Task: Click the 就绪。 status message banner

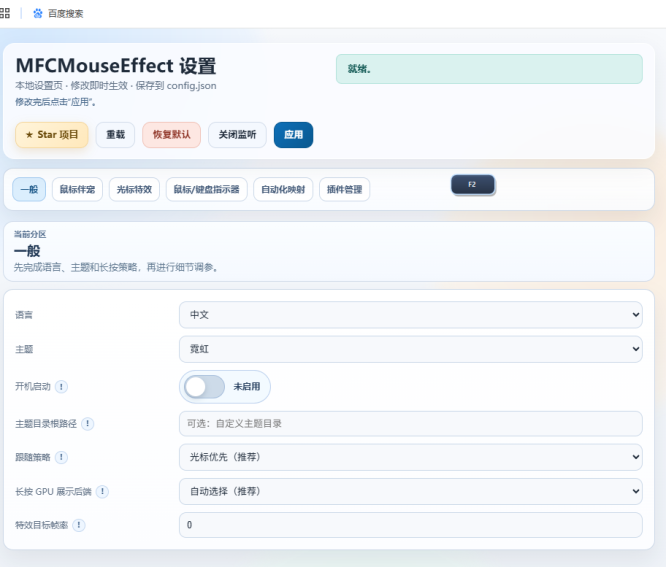Action: click(x=489, y=69)
